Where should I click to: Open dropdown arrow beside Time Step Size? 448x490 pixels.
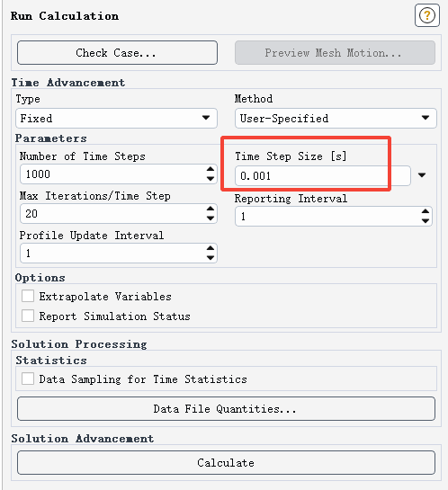pyautogui.click(x=422, y=175)
